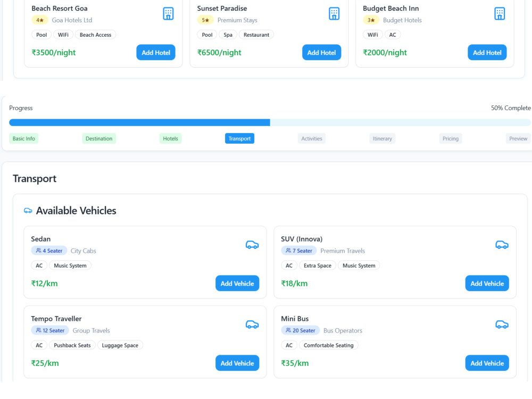Click the car icon on Sedan card
The height and width of the screenshot is (399, 532).
(x=252, y=245)
